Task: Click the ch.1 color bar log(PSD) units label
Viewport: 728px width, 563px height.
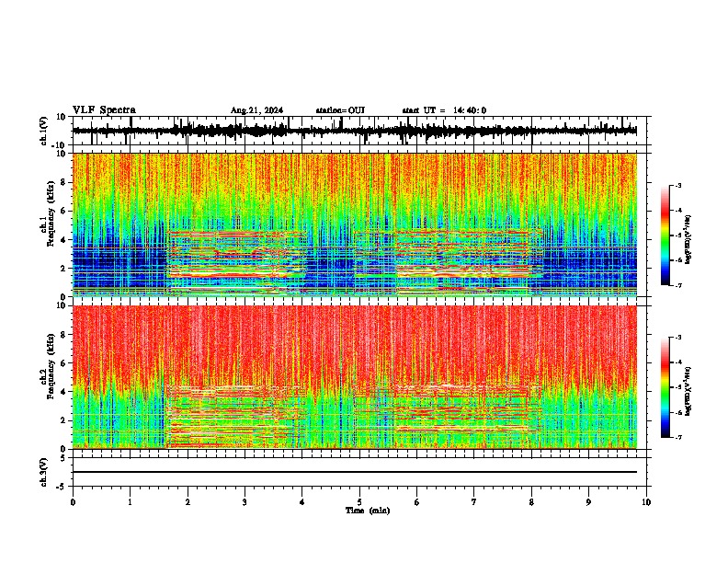Action: (x=688, y=239)
